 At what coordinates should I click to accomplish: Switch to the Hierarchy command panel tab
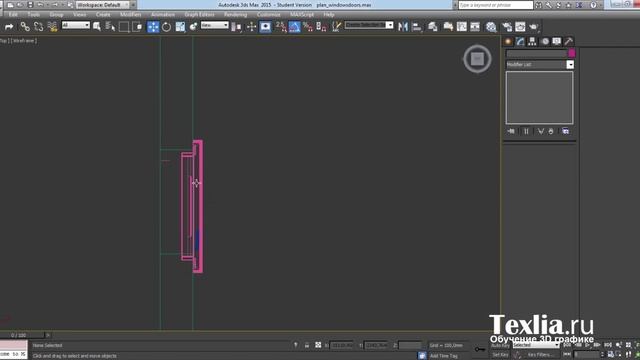(x=532, y=41)
